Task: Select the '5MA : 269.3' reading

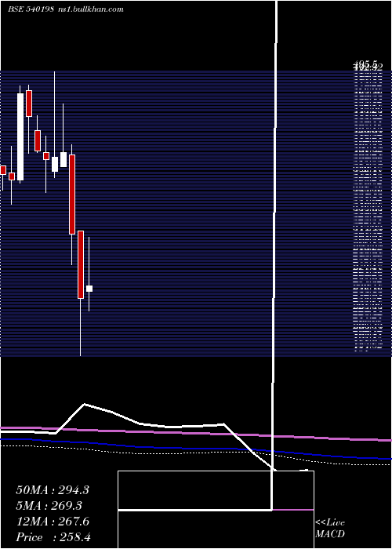Action: click(49, 506)
